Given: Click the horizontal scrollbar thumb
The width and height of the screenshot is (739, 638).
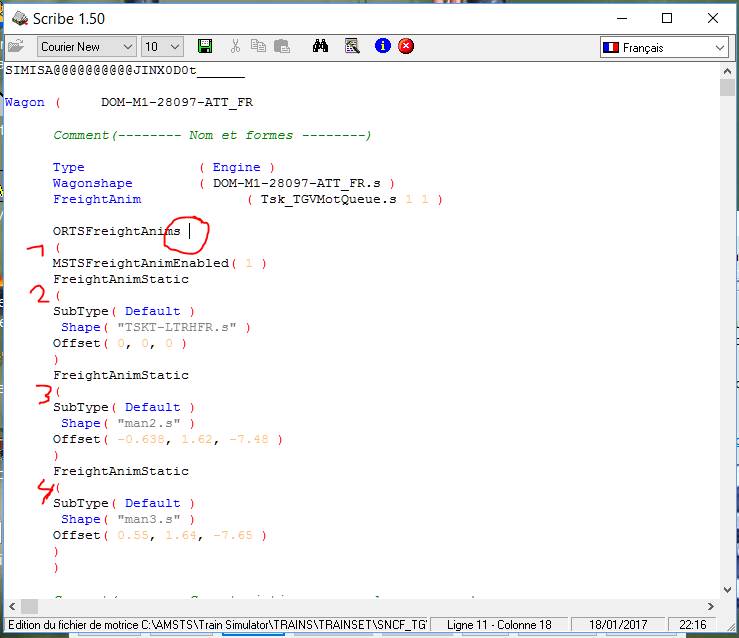Looking at the screenshot, I should point(29,606).
